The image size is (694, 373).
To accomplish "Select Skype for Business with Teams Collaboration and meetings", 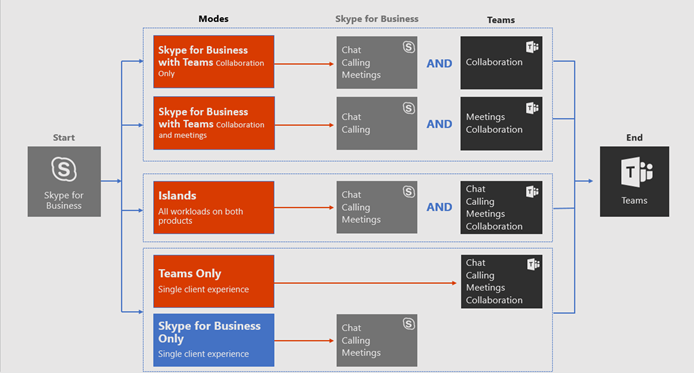I will pyautogui.click(x=214, y=123).
